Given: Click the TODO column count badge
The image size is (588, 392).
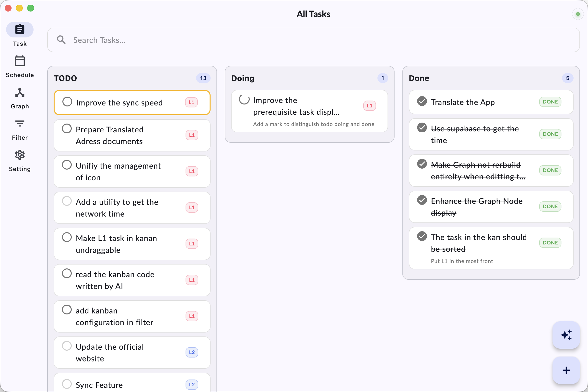Looking at the screenshot, I should pos(203,78).
